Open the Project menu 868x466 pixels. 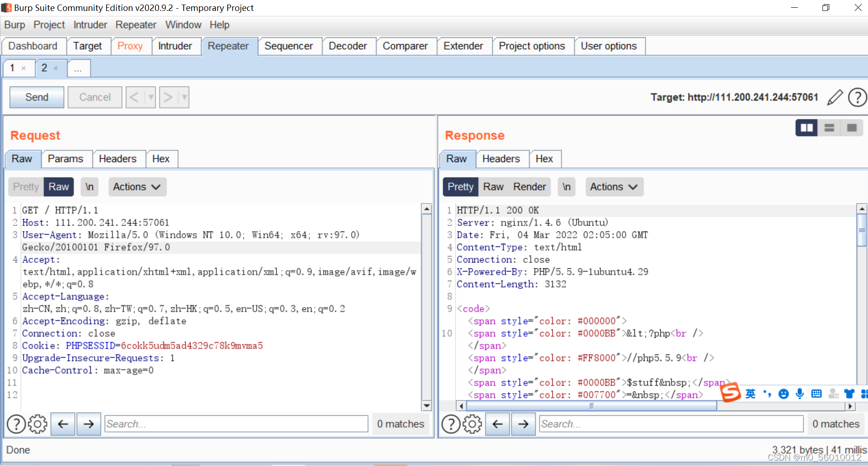(x=49, y=25)
